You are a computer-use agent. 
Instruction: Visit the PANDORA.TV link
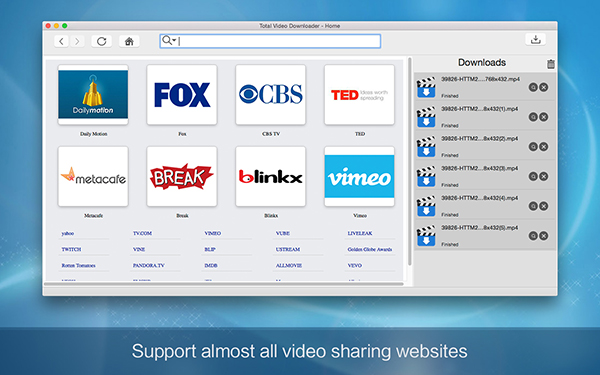149,266
